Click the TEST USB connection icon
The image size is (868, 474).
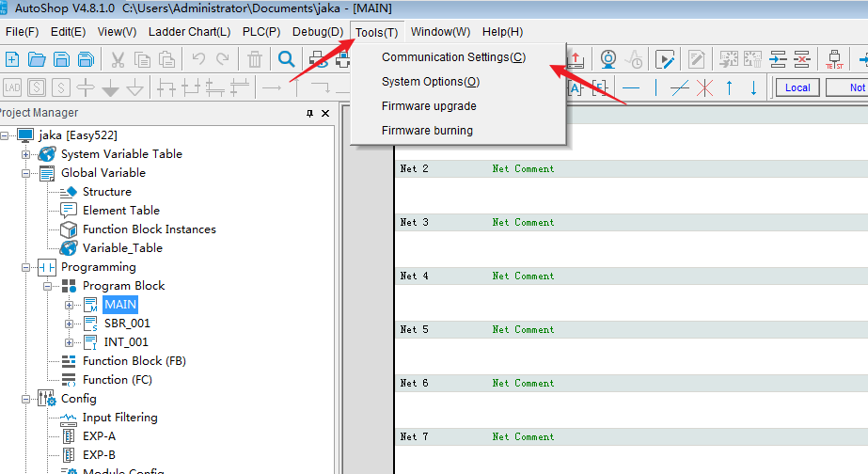click(x=833, y=59)
